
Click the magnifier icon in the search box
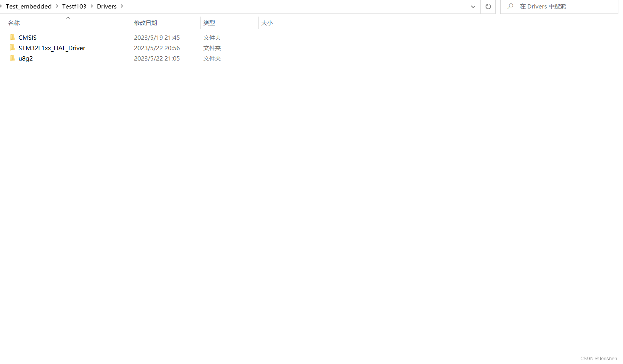click(x=510, y=7)
